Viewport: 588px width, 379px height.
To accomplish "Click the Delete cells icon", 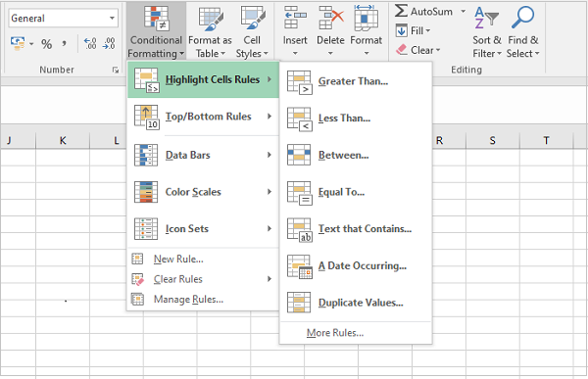I will point(331,18).
